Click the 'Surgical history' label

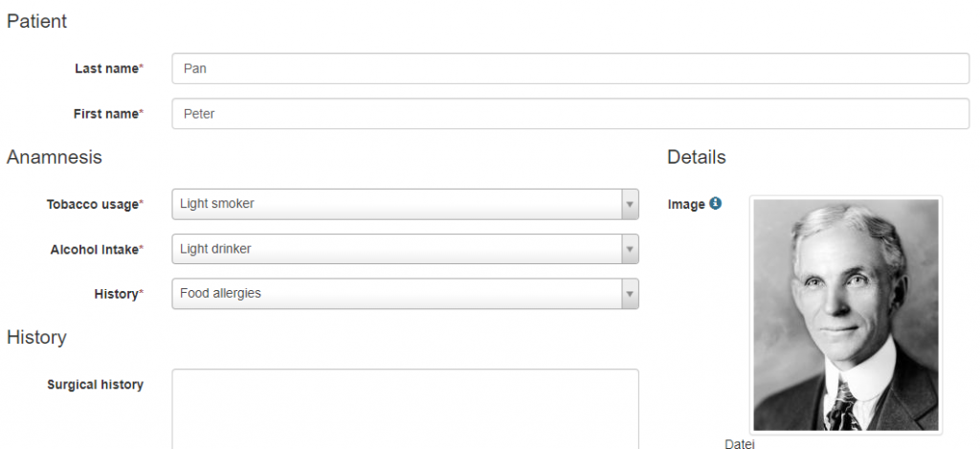95,385
